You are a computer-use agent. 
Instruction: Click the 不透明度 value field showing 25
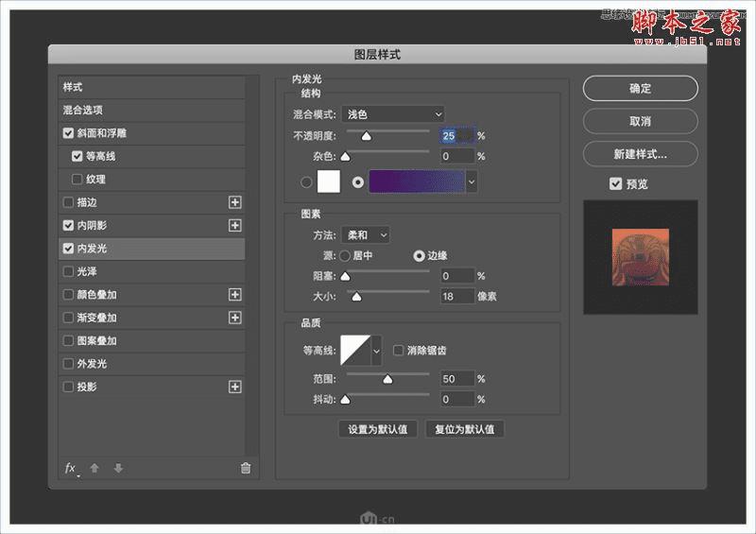click(x=457, y=136)
